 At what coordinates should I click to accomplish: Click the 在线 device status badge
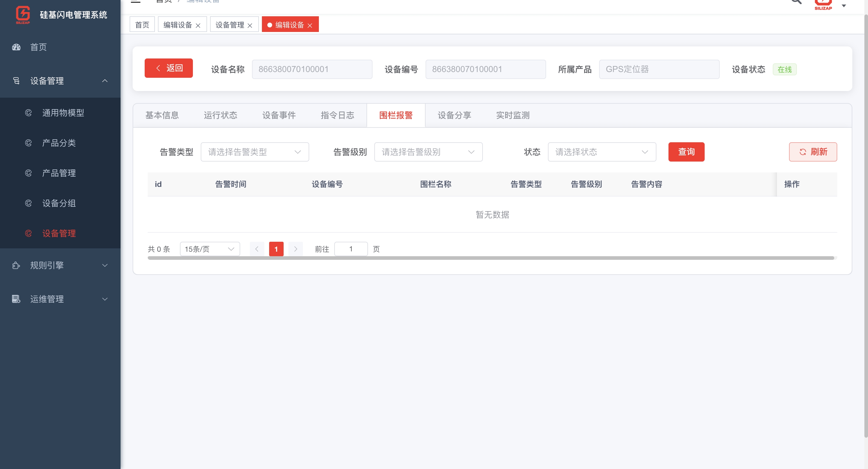[x=785, y=69]
